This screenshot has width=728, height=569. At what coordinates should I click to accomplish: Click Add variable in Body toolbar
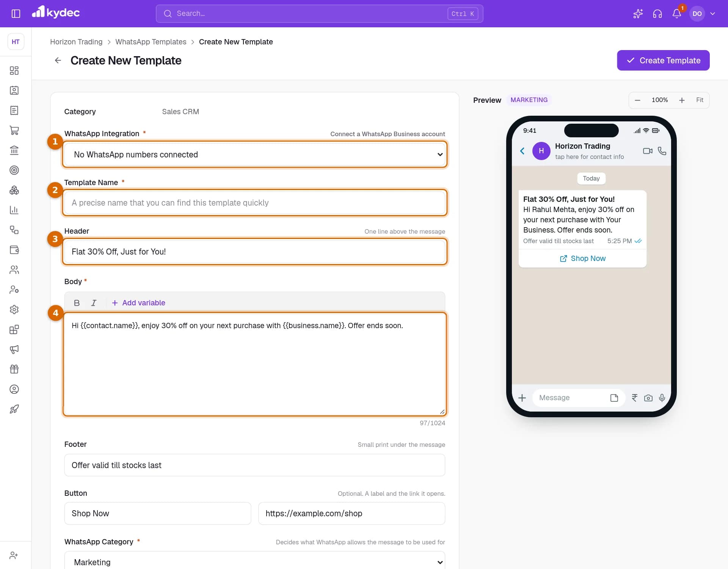pyautogui.click(x=138, y=303)
